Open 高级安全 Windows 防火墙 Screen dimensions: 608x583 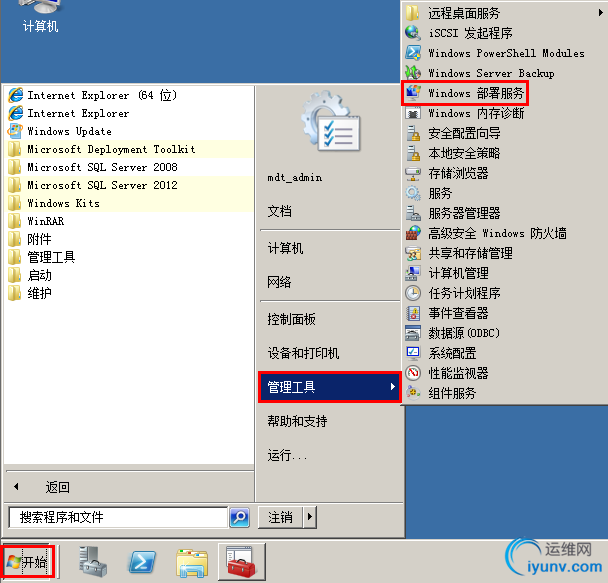[486, 233]
